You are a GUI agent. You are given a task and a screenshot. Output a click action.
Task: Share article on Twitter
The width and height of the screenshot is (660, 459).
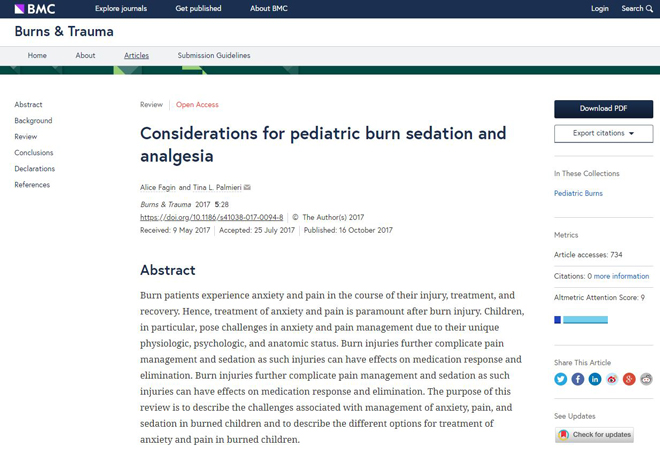[x=560, y=379]
